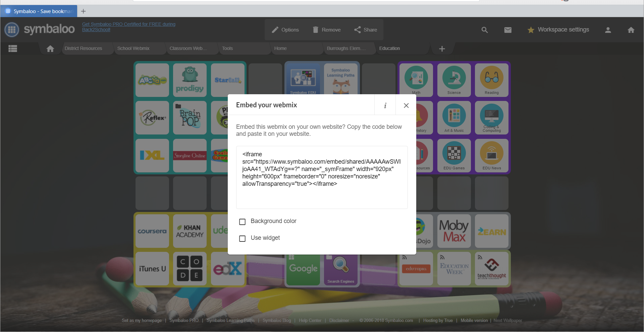644x332 pixels.
Task: Click Set as my homepage link
Action: (142, 321)
